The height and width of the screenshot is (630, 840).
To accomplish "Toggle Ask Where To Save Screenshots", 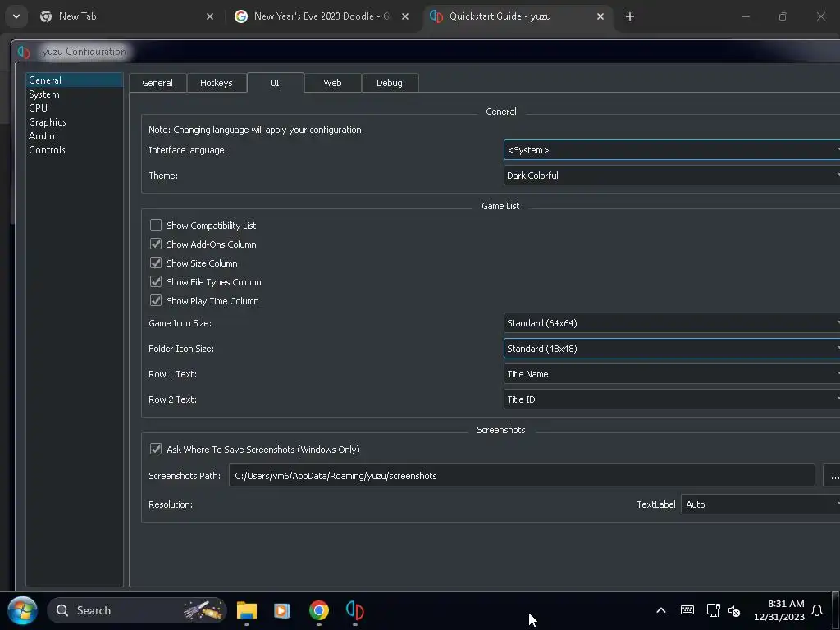I will point(156,449).
